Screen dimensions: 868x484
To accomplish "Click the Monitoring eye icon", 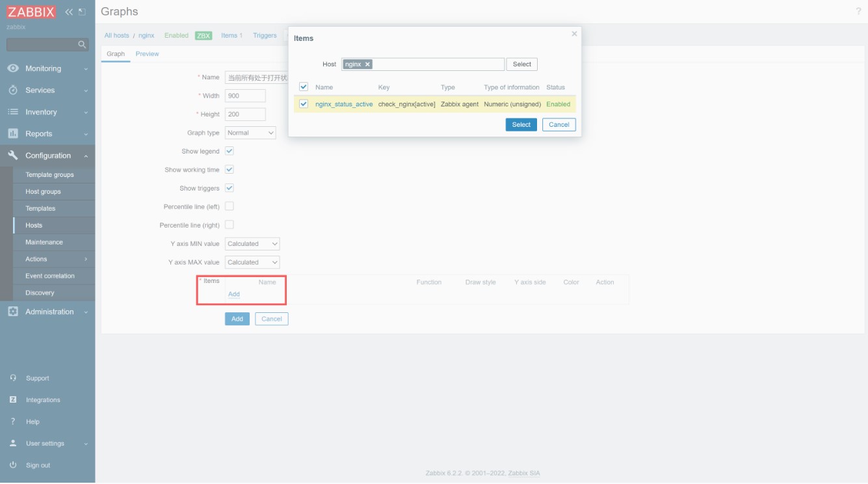I will coord(13,68).
